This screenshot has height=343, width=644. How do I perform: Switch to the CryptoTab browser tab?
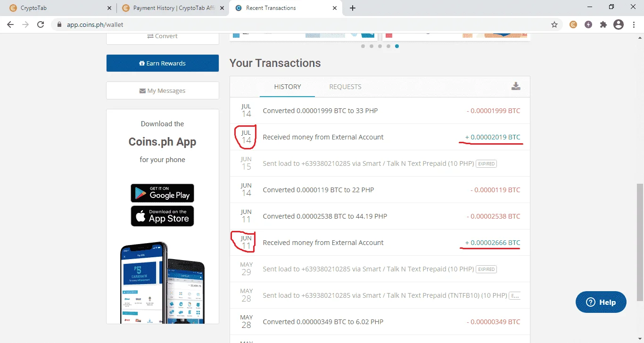click(x=59, y=8)
